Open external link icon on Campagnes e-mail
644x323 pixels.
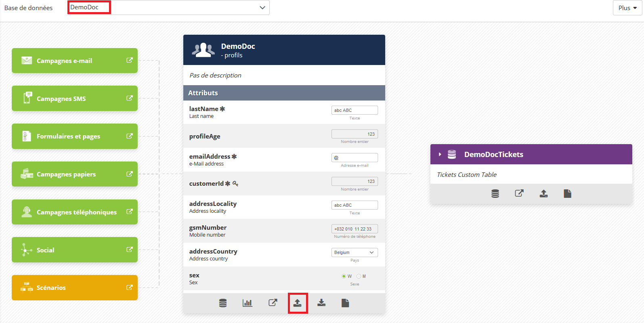pos(130,60)
